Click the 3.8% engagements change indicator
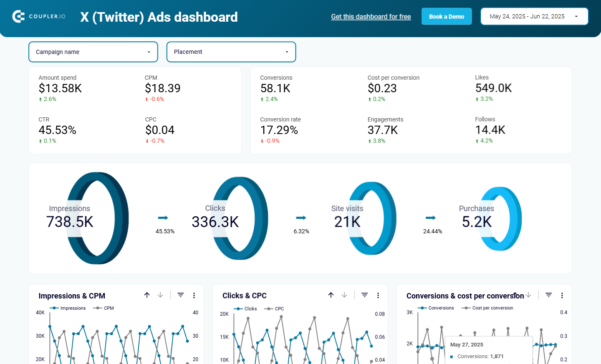Image resolution: width=601 pixels, height=364 pixels. pos(376,141)
